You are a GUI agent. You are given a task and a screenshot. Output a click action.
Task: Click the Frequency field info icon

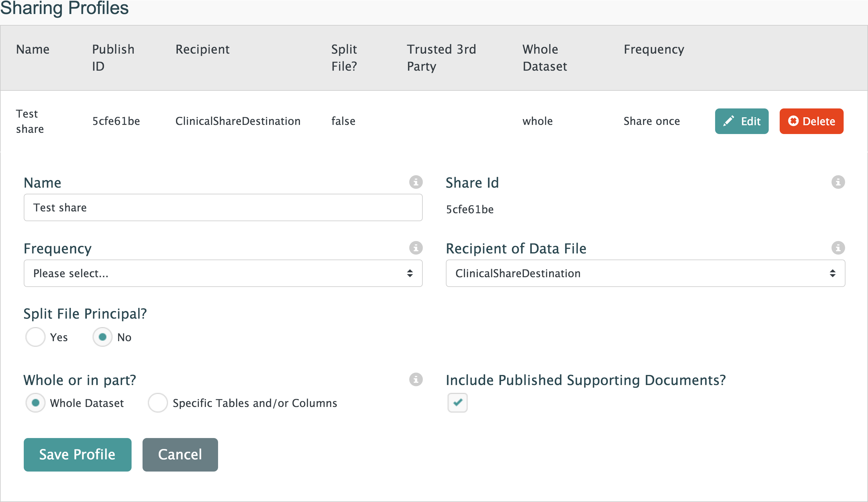416,248
